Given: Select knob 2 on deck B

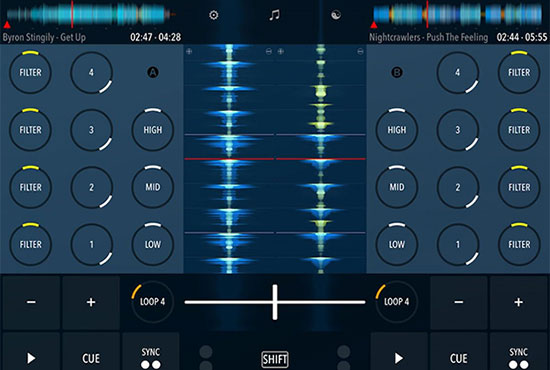Looking at the screenshot, I should [458, 187].
